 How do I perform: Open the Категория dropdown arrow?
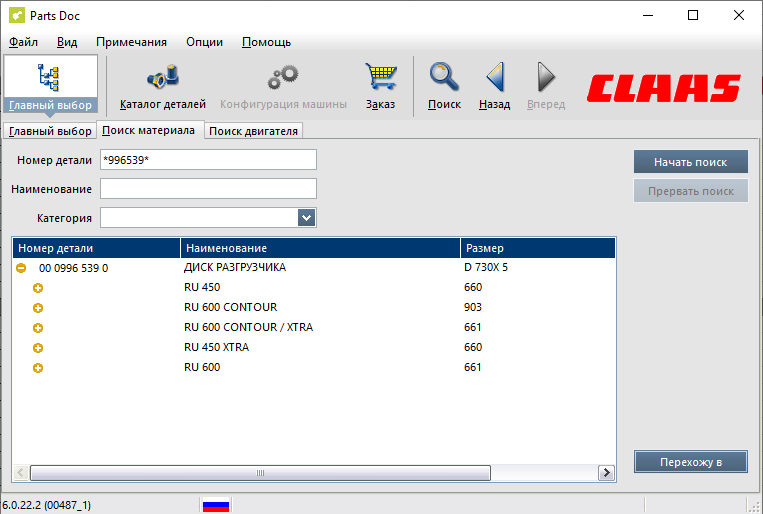(x=307, y=218)
